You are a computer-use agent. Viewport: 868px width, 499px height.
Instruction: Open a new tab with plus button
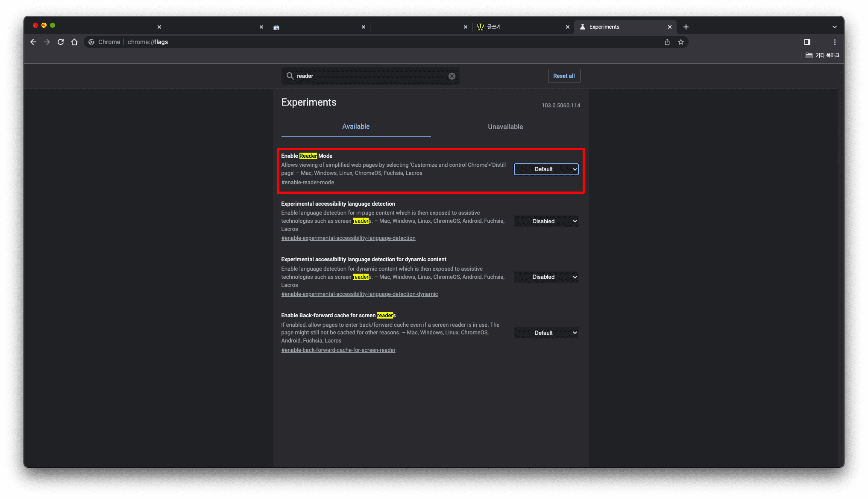[x=686, y=27]
